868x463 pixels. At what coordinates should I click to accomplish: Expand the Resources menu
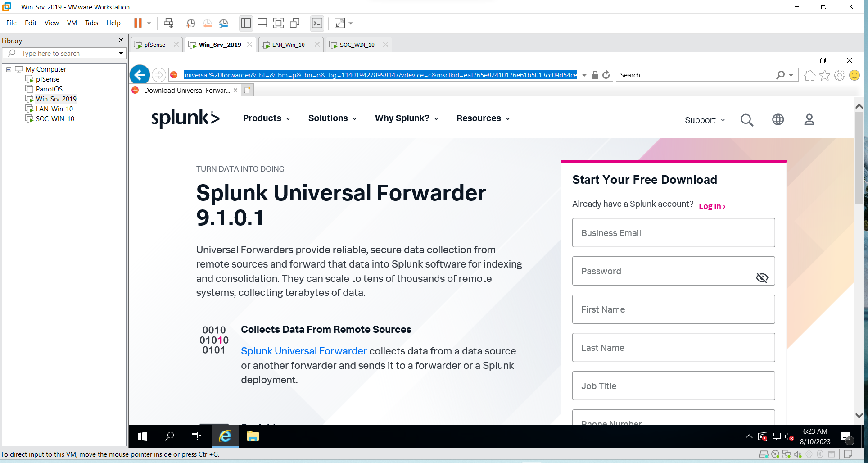pos(483,118)
